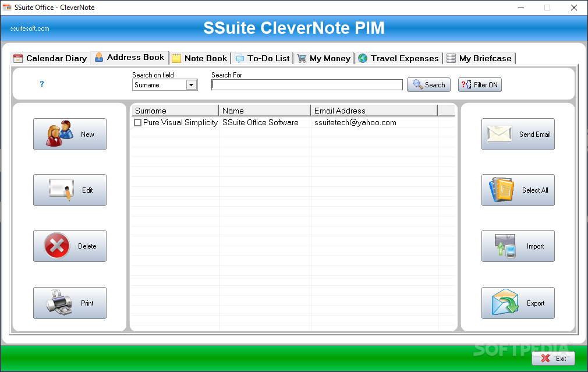
Task: Click the New contact people icon
Action: point(59,133)
